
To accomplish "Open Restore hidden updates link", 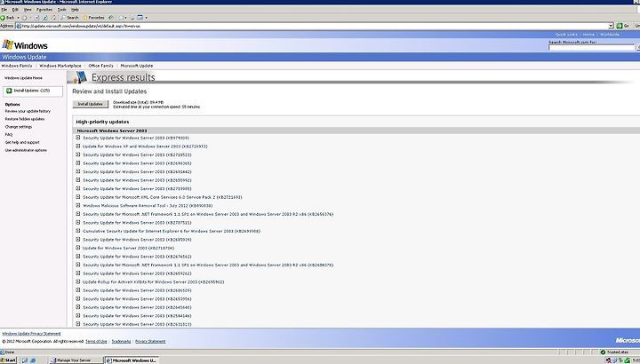I will [x=25, y=119].
